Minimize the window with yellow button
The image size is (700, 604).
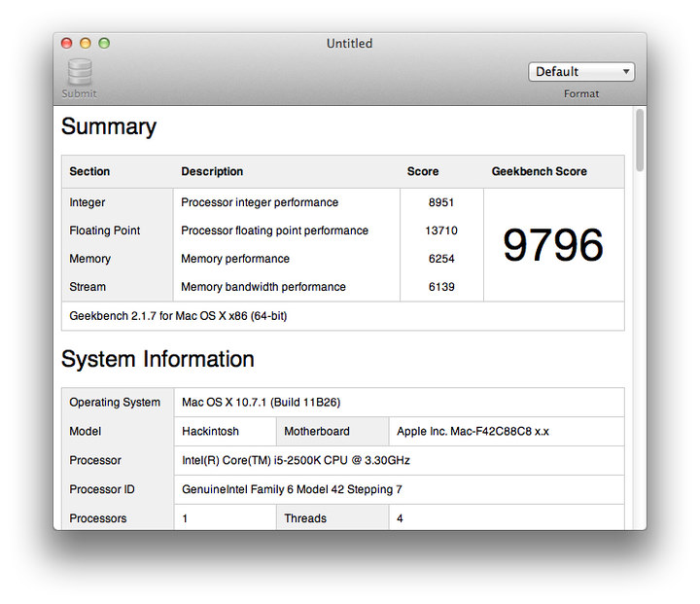86,44
